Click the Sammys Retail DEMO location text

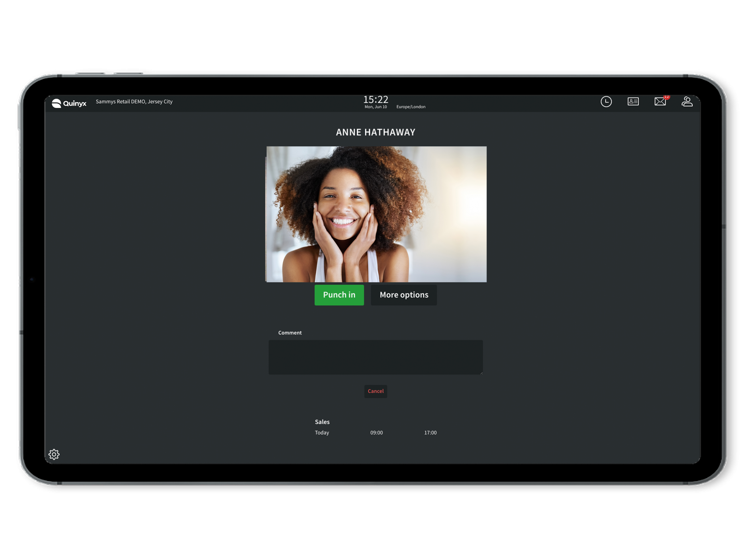pos(134,102)
